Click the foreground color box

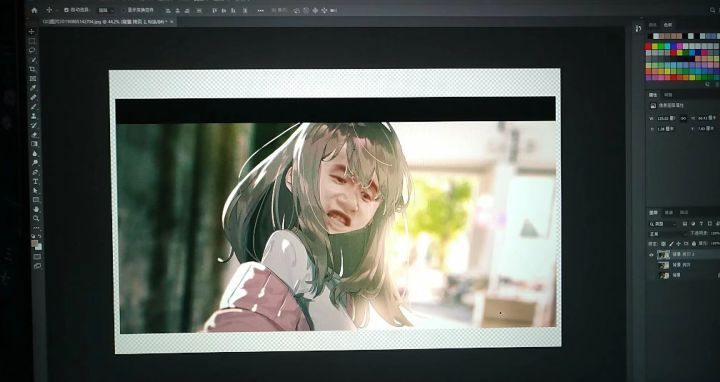(34, 243)
